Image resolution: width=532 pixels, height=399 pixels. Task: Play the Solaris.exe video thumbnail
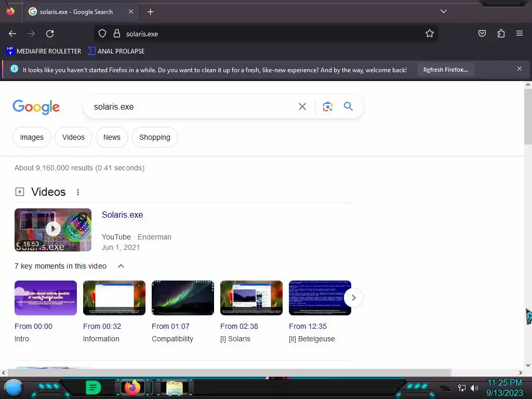[53, 230]
